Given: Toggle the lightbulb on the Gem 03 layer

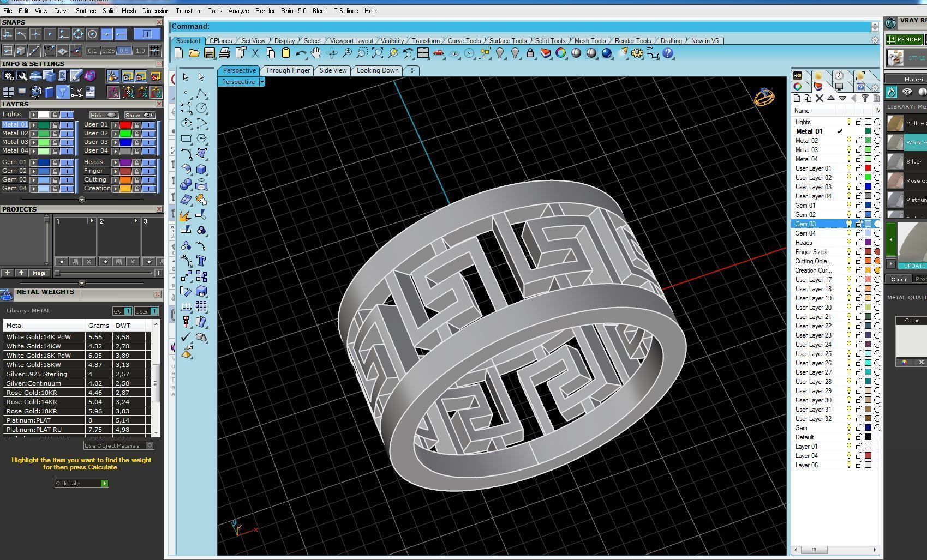Looking at the screenshot, I should pyautogui.click(x=849, y=224).
